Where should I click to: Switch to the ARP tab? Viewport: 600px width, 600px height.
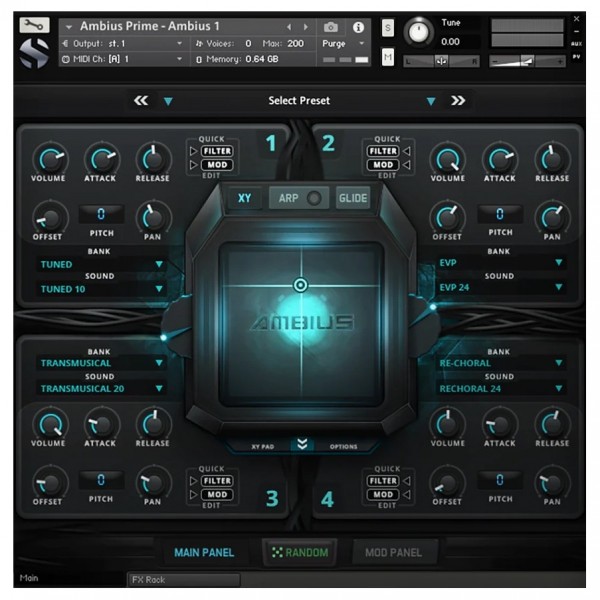point(299,198)
